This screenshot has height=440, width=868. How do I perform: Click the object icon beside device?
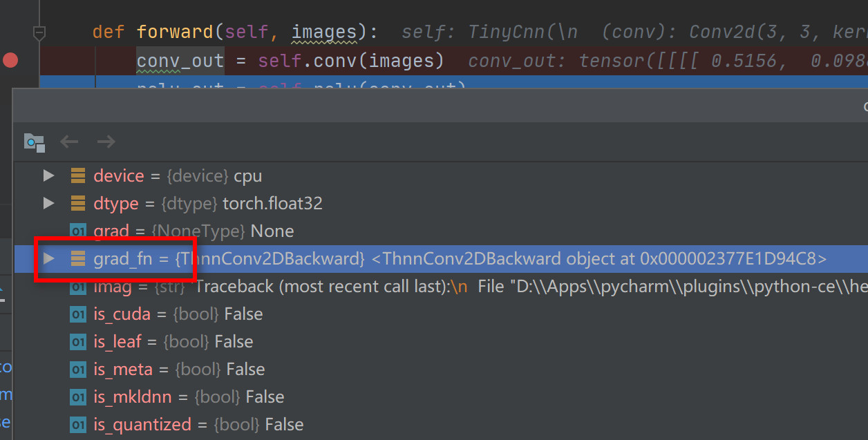coord(78,175)
